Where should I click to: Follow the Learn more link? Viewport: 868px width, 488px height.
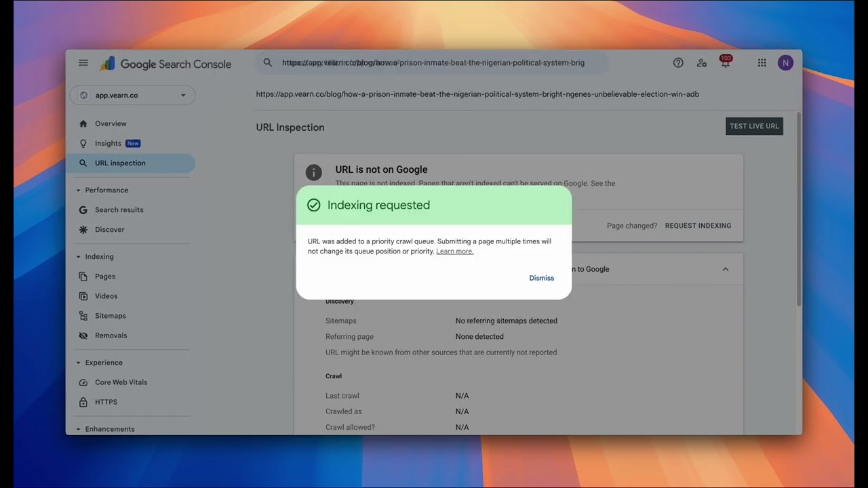point(454,251)
